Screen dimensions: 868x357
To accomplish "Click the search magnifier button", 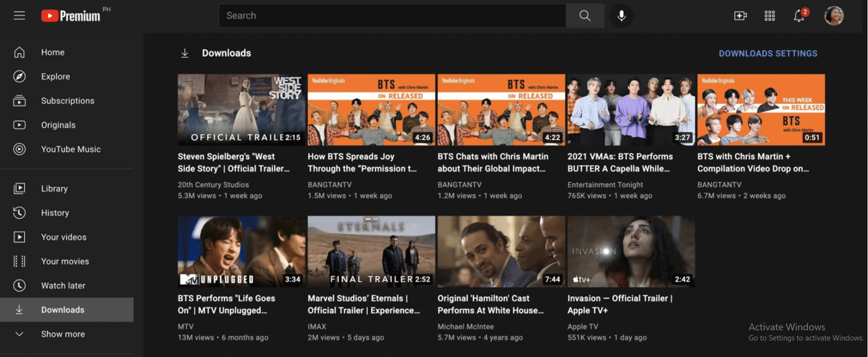I will pos(585,16).
